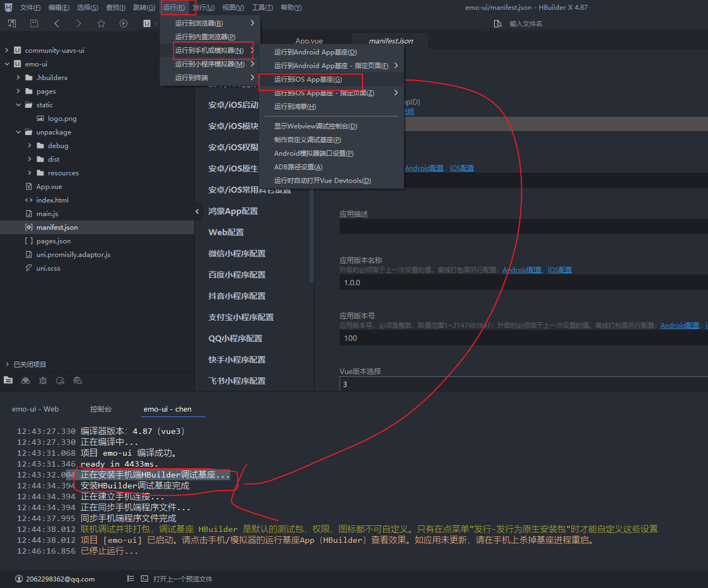Expand the debug folder
The image size is (708, 588).
click(29, 146)
